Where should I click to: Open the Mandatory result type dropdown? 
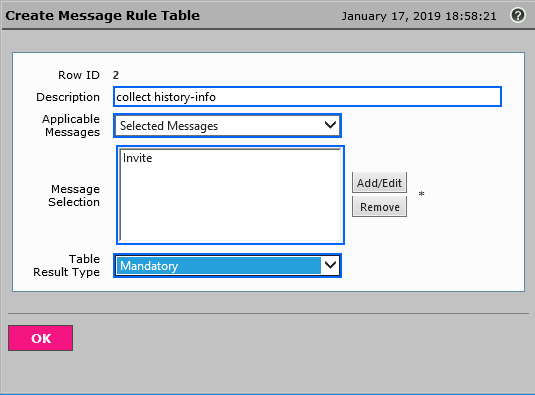[x=227, y=265]
